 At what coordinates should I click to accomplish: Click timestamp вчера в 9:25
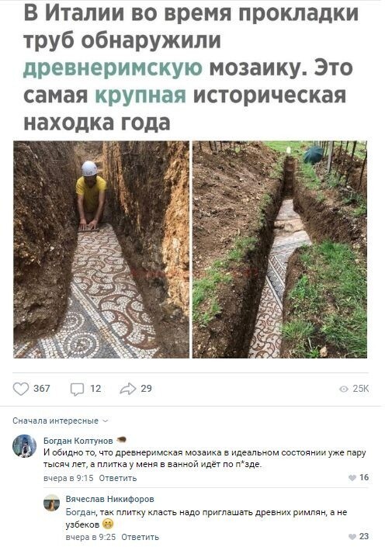click(x=91, y=537)
